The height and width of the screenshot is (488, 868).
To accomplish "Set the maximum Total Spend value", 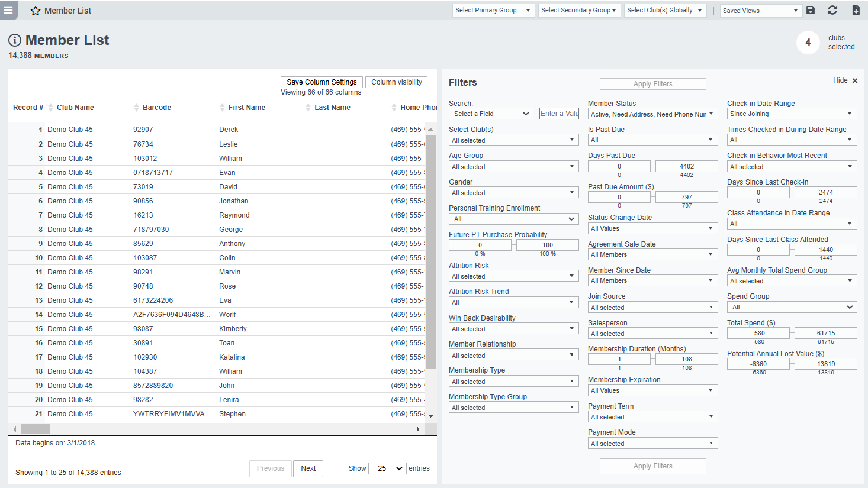I will click(x=825, y=332).
